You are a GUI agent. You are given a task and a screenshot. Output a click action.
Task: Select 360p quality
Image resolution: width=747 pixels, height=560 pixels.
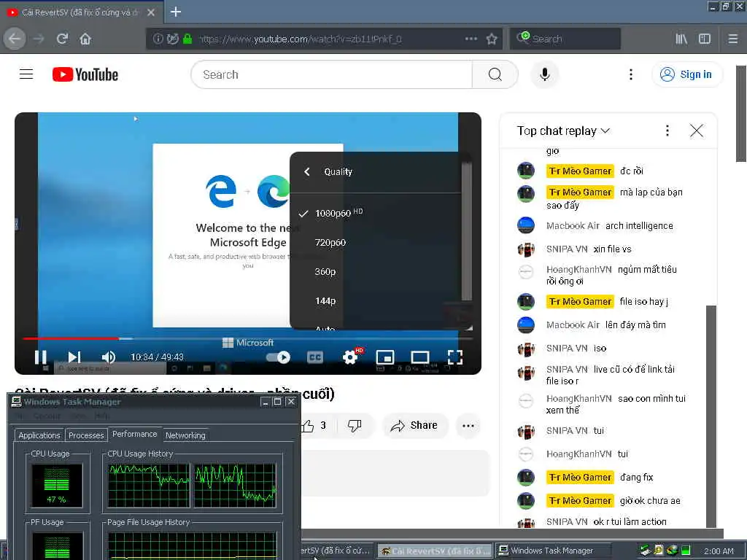pos(376,271)
